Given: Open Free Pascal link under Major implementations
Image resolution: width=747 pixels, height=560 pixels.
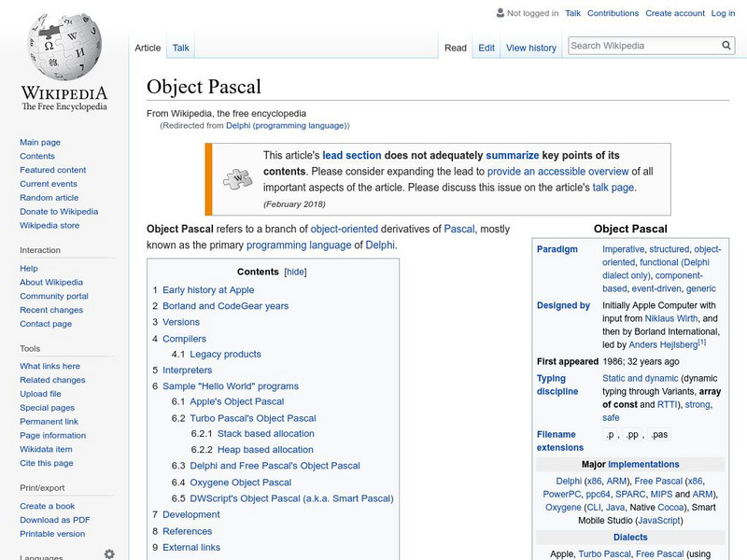Looking at the screenshot, I should click(x=658, y=481).
